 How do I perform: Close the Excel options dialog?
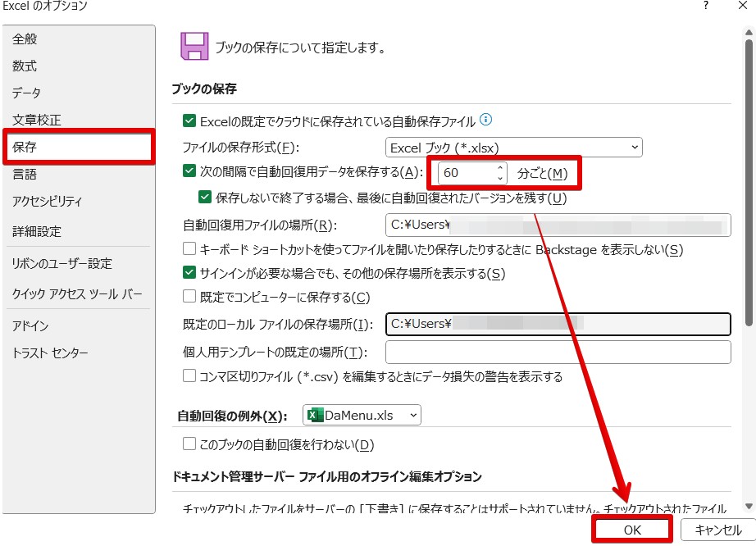pos(743,5)
